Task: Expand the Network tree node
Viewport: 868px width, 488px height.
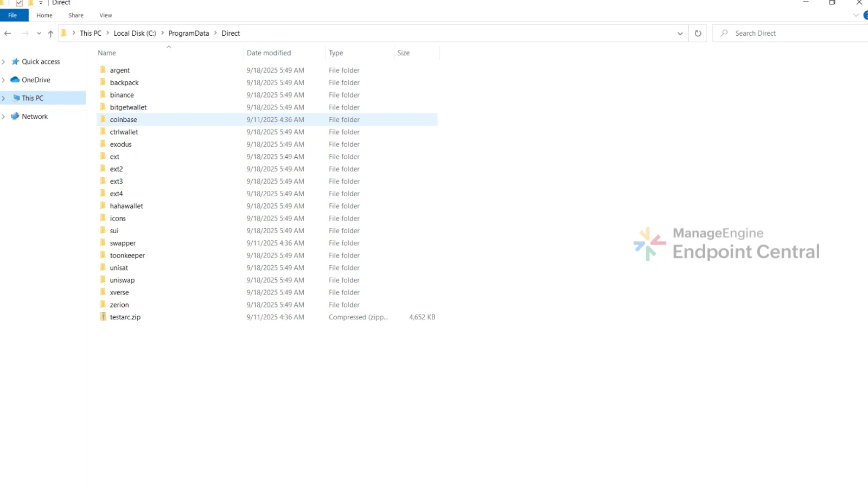Action: (4, 117)
